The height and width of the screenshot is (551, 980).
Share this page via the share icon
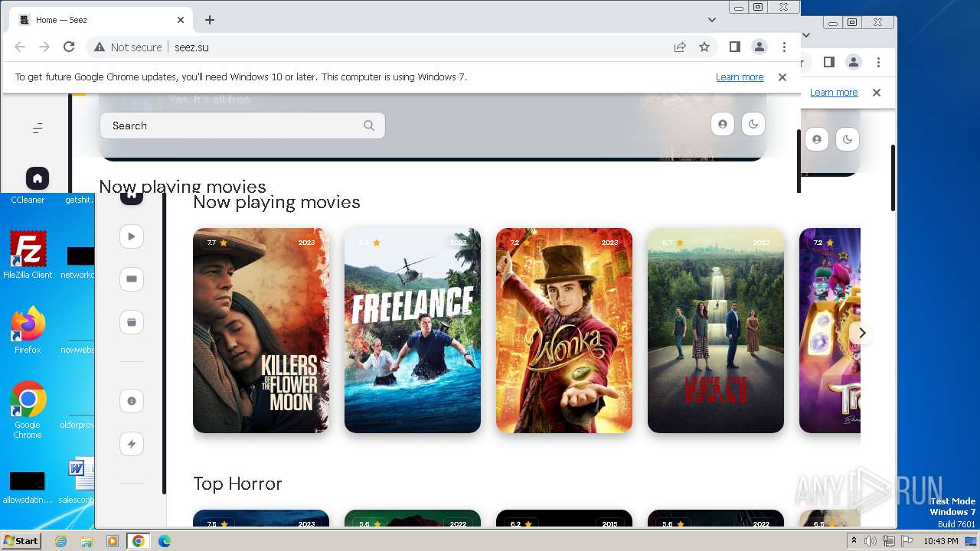680,47
